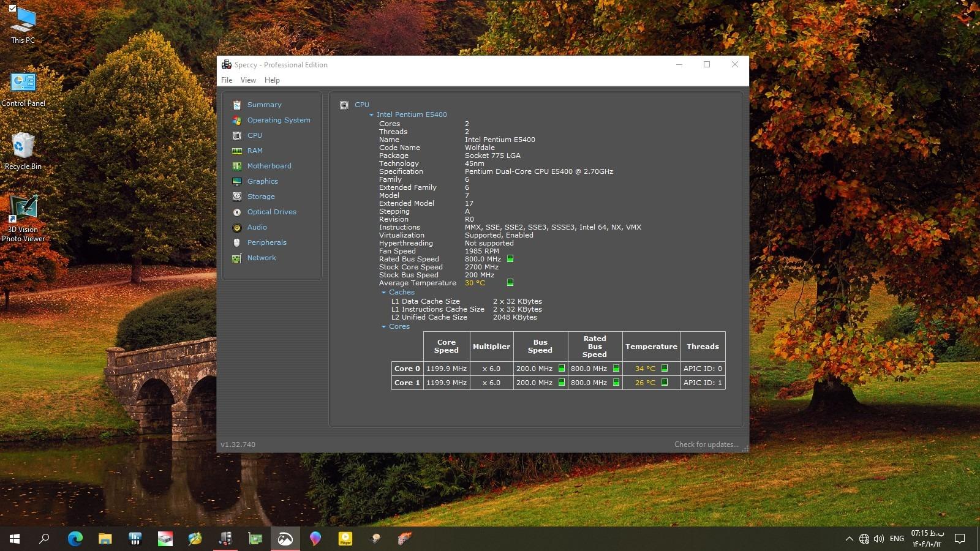Image resolution: width=980 pixels, height=551 pixels.
Task: Toggle Core 0 temperature tray indicator
Action: coord(665,369)
